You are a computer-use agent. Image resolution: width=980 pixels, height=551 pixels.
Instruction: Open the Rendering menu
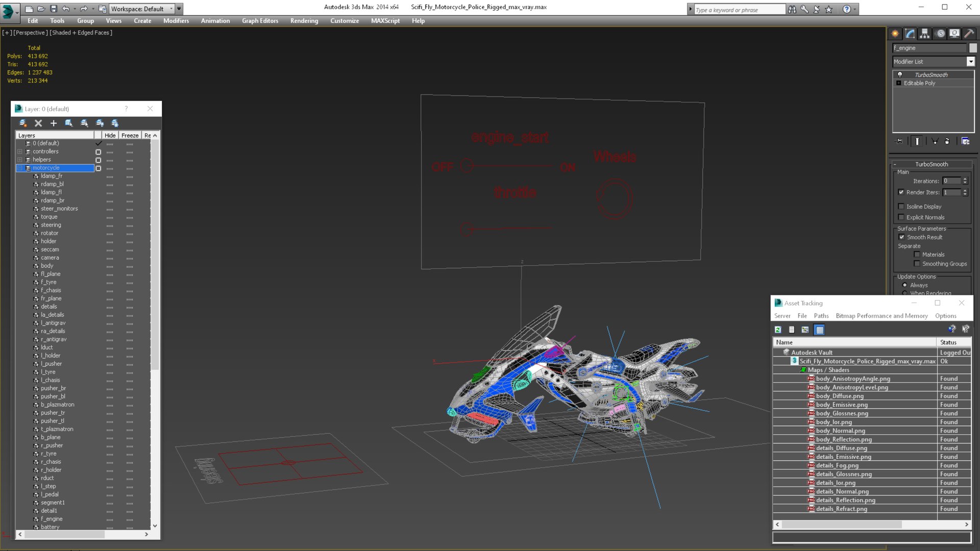(x=304, y=21)
